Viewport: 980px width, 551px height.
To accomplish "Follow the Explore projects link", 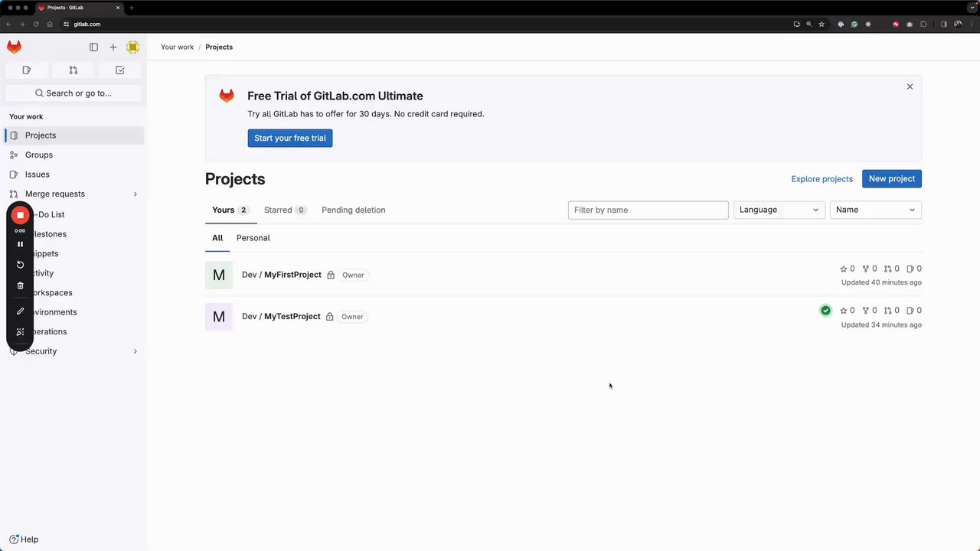I will pos(822,179).
